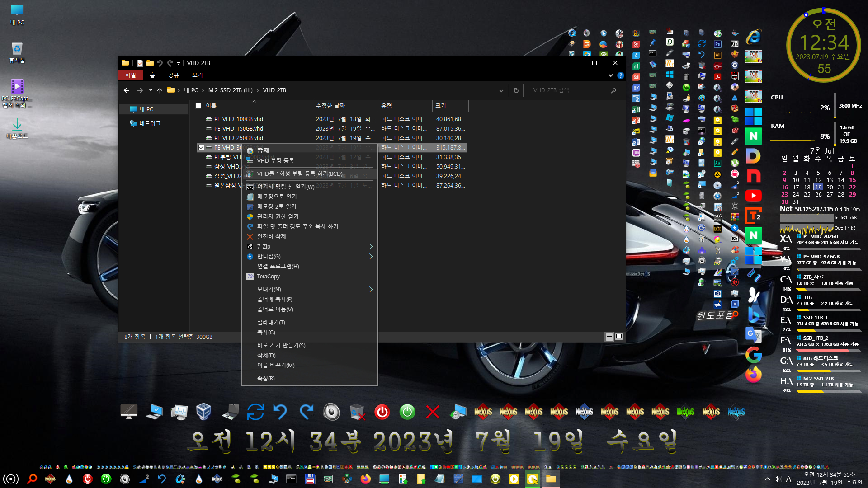
Task: Open the PC_FSCapture desktop shortcut
Action: pos(17,94)
